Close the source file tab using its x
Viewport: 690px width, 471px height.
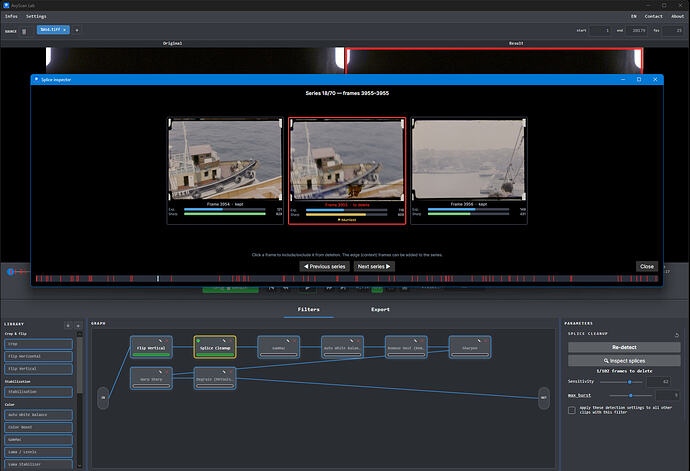[x=65, y=30]
